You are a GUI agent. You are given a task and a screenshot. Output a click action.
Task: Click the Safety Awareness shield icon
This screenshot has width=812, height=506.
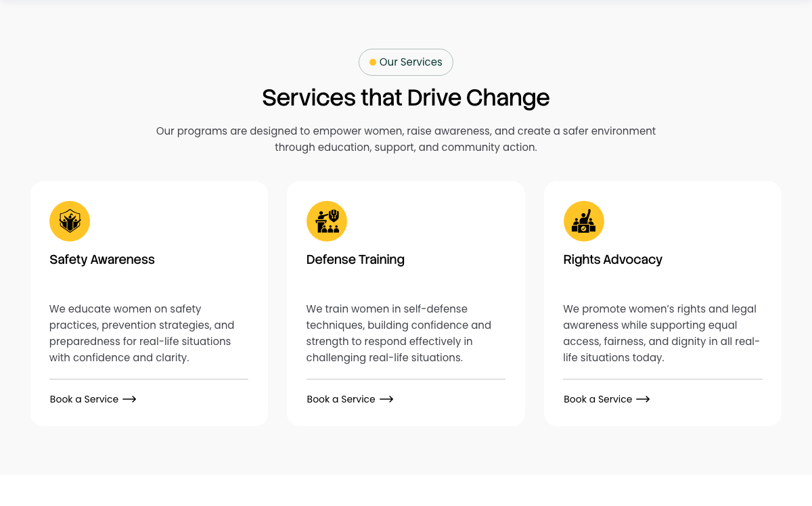click(70, 221)
